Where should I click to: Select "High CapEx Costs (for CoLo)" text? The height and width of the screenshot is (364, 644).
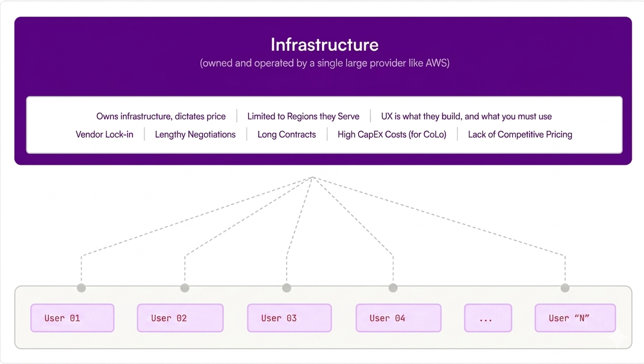coord(392,134)
